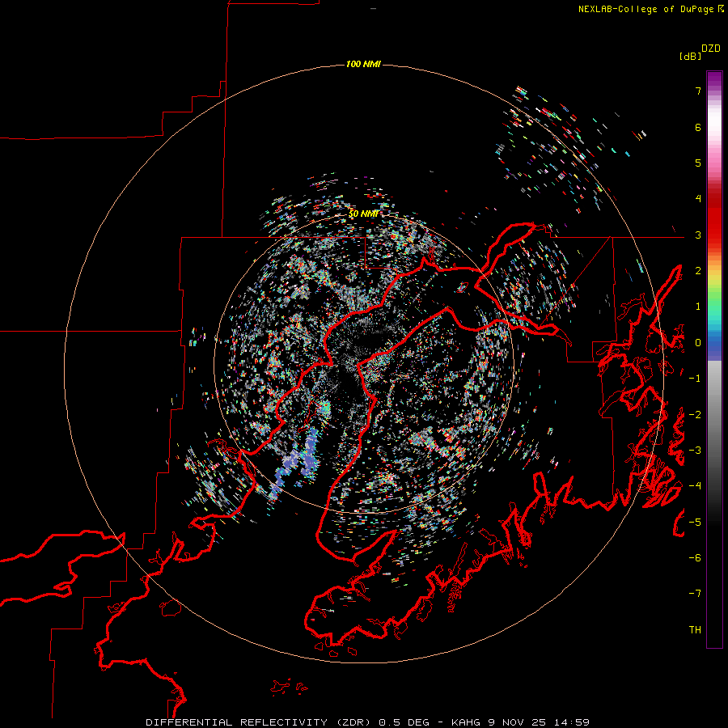Image resolution: width=728 pixels, height=728 pixels.
Task: Click the -4 value on color scale
Action: point(695,485)
